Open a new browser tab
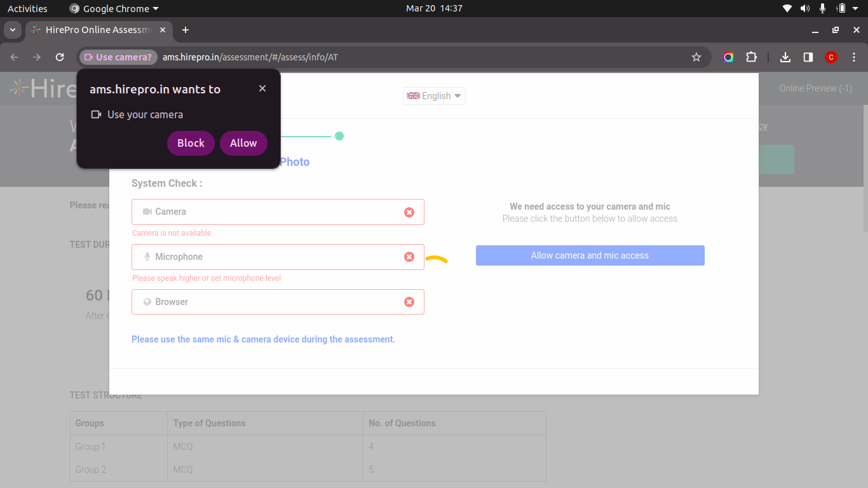Image resolution: width=868 pixels, height=488 pixels. [186, 30]
